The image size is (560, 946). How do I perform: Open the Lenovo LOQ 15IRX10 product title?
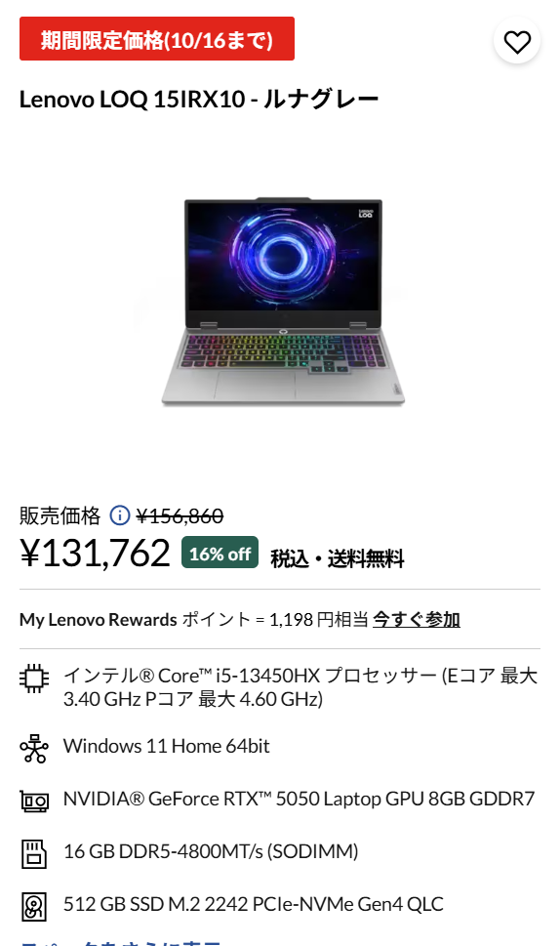[199, 99]
